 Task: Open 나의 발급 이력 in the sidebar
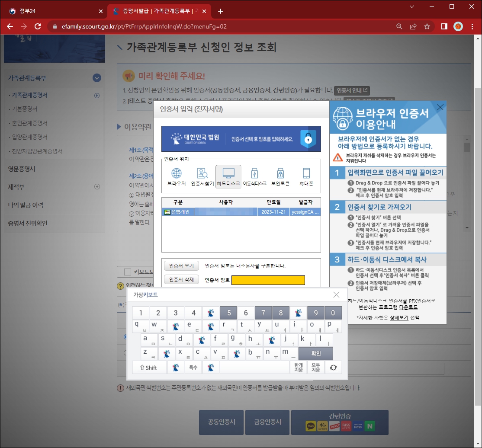(x=26, y=205)
